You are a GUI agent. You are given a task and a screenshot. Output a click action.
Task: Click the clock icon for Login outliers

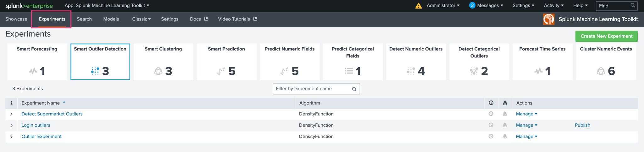[491, 125]
